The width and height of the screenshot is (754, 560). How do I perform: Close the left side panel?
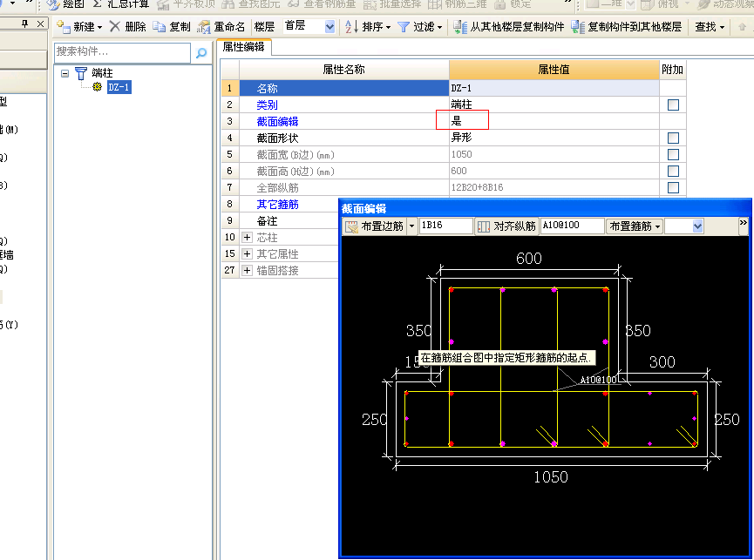pyautogui.click(x=40, y=24)
